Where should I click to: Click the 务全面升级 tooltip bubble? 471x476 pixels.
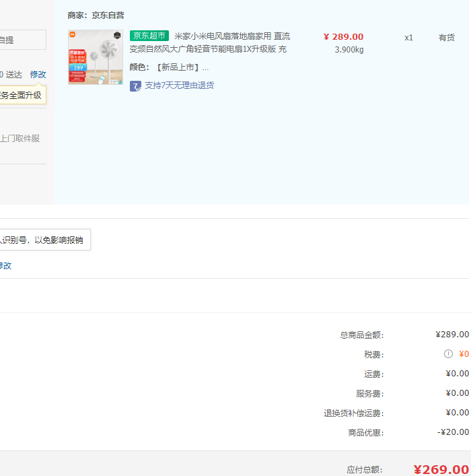[x=23, y=95]
